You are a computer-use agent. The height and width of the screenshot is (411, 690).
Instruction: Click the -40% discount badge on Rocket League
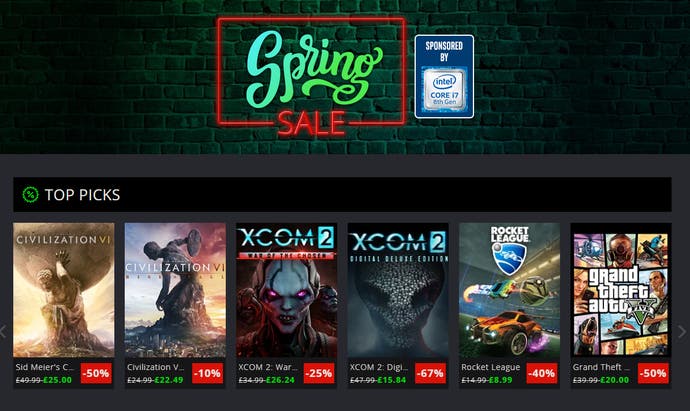(542, 373)
